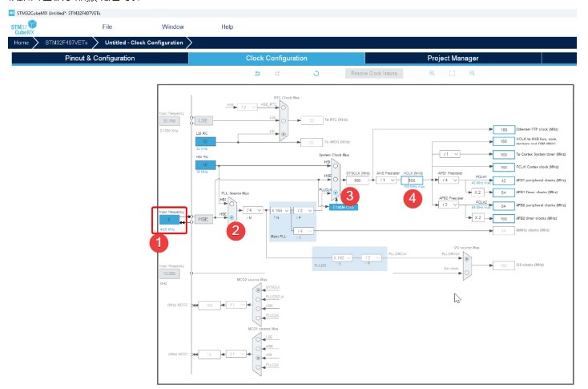The width and height of the screenshot is (588, 389).
Task: Click the circular reset clock configuration icon
Action: tap(316, 73)
